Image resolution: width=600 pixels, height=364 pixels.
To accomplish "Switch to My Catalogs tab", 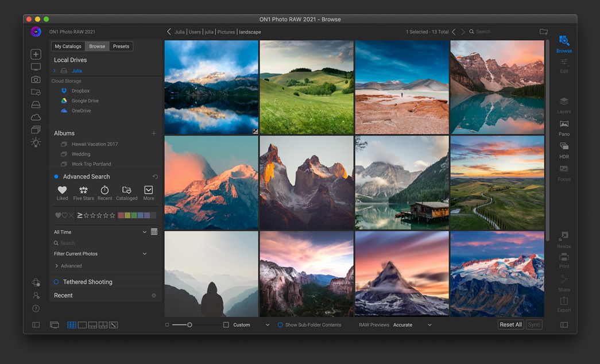I will pyautogui.click(x=68, y=47).
